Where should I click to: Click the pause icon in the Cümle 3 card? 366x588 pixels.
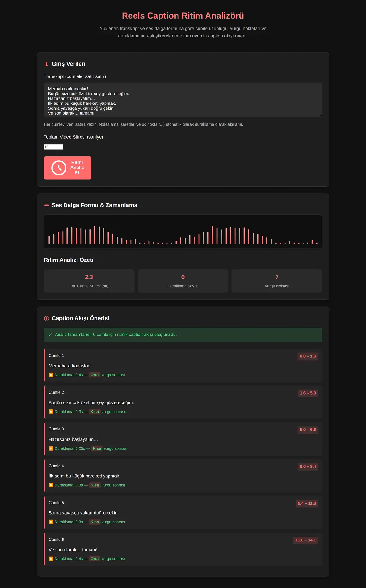tap(51, 448)
